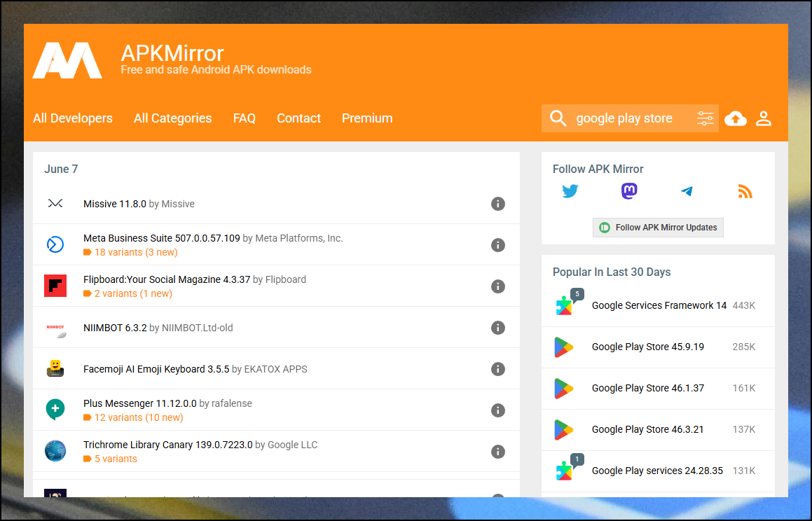This screenshot has width=812, height=521.
Task: Open NIIMBOT 6.3.2 link
Action: 115,328
